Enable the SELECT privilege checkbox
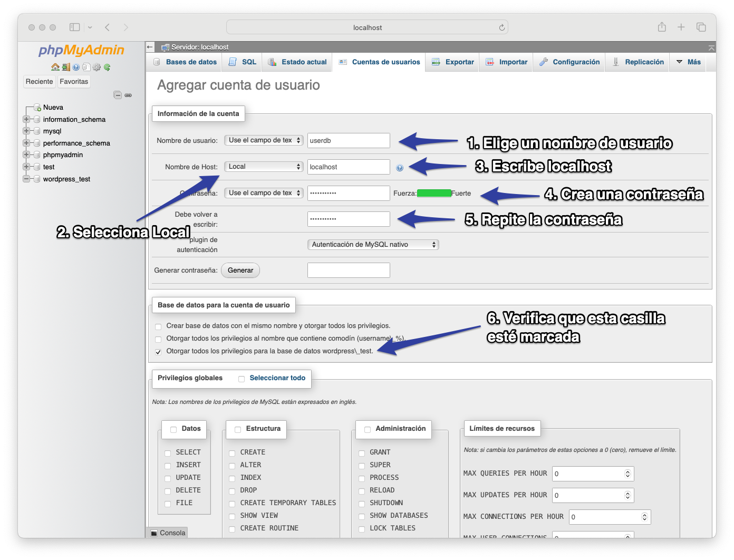This screenshot has width=734, height=560. coord(168,453)
